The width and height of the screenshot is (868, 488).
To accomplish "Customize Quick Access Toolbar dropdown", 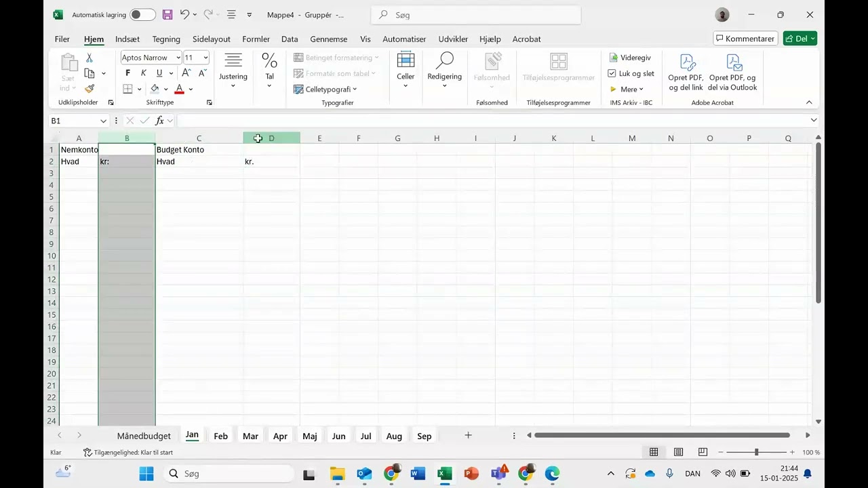I will (x=250, y=14).
